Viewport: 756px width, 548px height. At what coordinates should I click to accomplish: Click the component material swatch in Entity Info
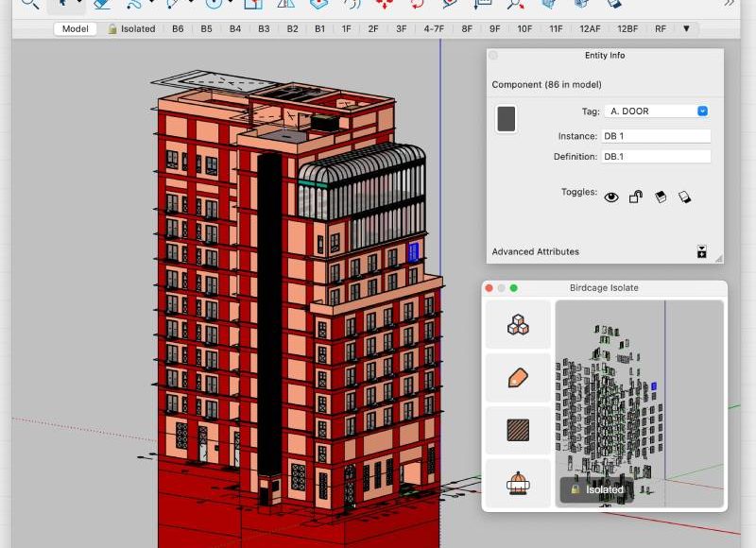507,119
